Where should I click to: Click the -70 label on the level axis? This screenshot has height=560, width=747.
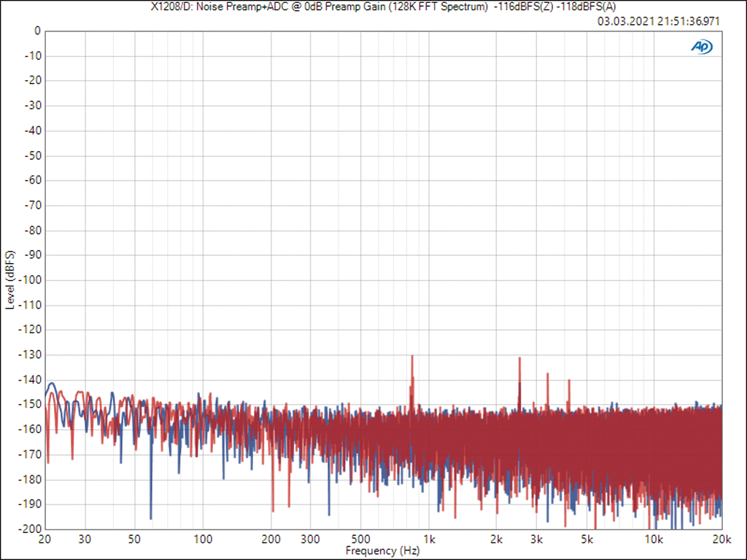34,205
